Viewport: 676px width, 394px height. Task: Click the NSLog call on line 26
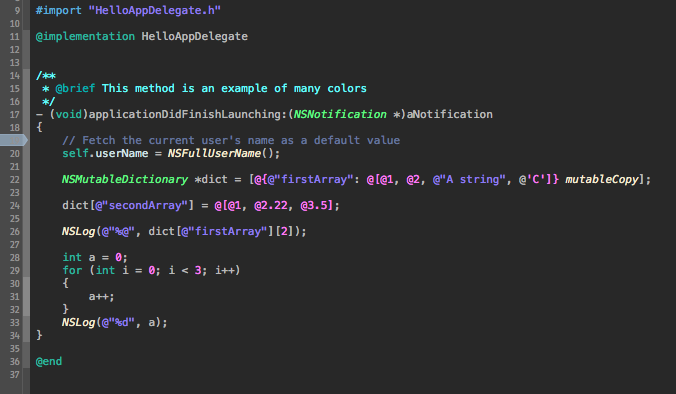point(78,231)
